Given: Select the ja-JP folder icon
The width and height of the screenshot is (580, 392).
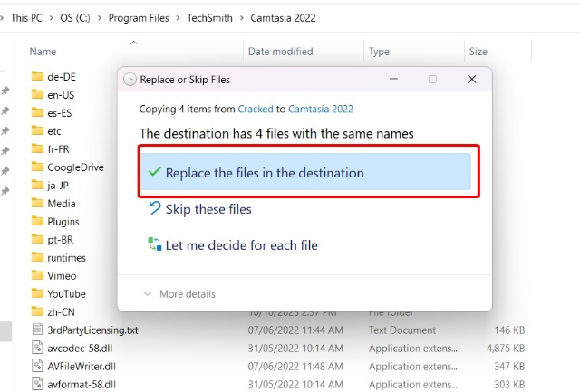Looking at the screenshot, I should pyautogui.click(x=37, y=185).
